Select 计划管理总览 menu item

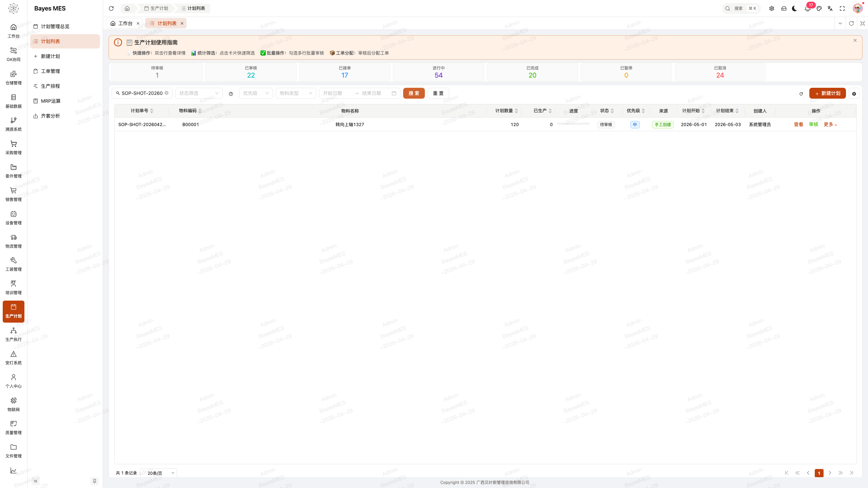[x=65, y=26]
